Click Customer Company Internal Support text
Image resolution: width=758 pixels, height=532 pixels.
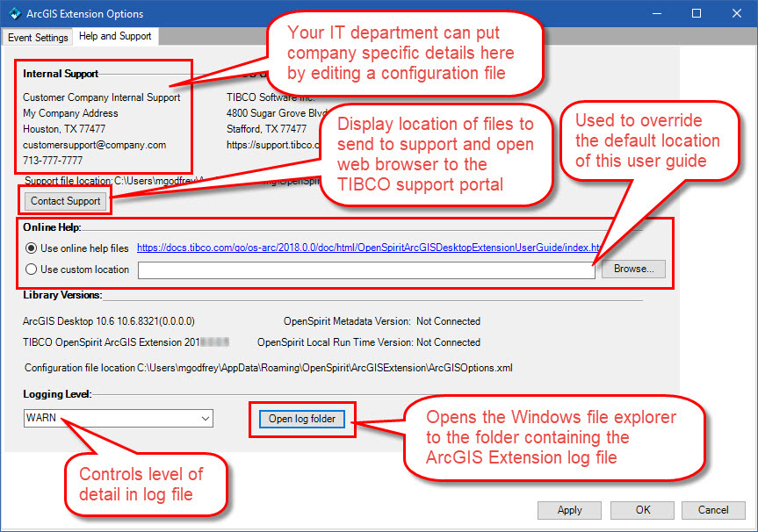pos(102,97)
